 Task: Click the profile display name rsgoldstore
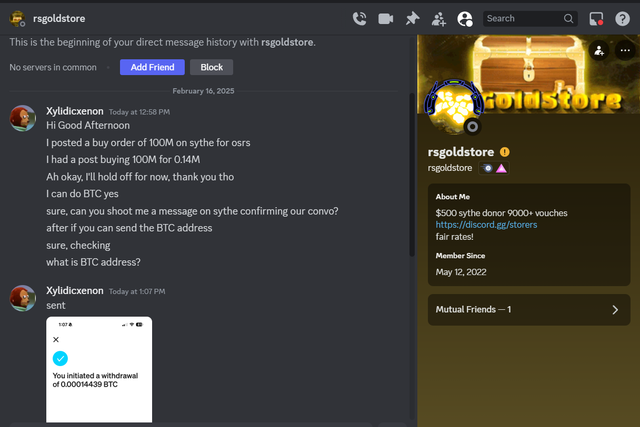[461, 152]
